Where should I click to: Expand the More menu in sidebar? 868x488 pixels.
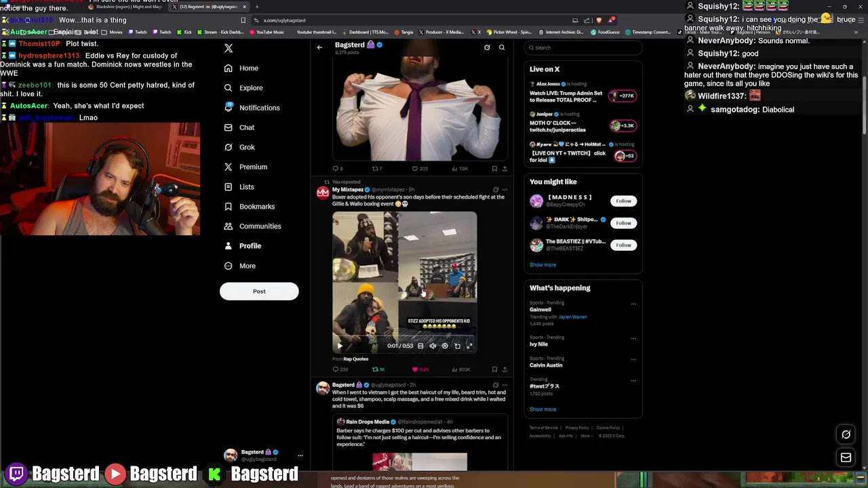coord(239,266)
